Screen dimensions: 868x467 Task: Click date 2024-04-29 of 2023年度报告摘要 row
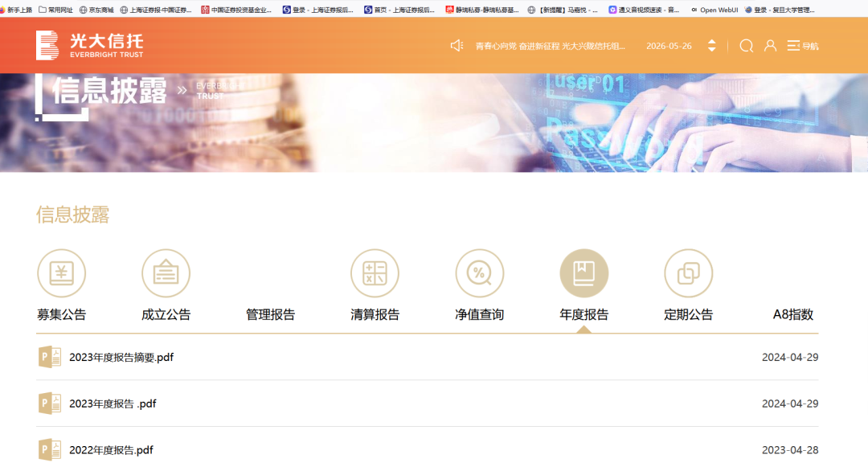tap(790, 358)
